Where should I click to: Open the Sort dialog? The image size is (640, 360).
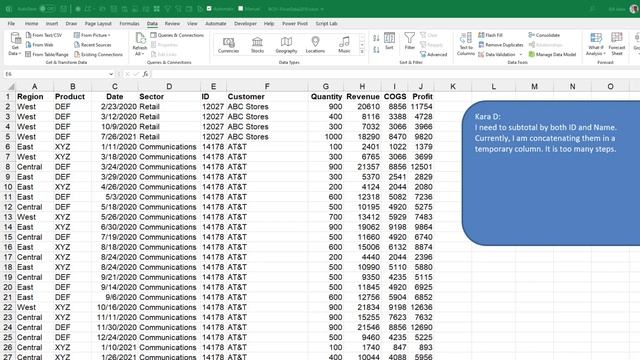[389, 41]
